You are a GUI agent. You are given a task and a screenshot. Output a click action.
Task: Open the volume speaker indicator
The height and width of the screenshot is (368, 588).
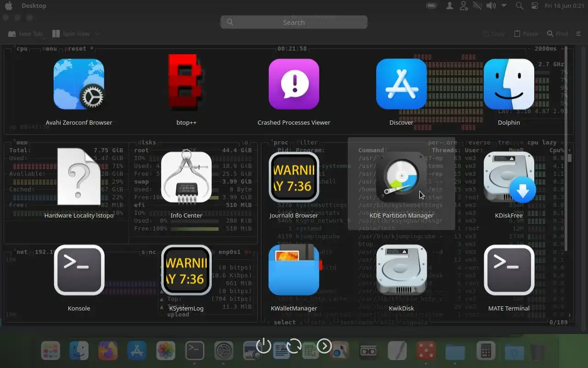(491, 6)
